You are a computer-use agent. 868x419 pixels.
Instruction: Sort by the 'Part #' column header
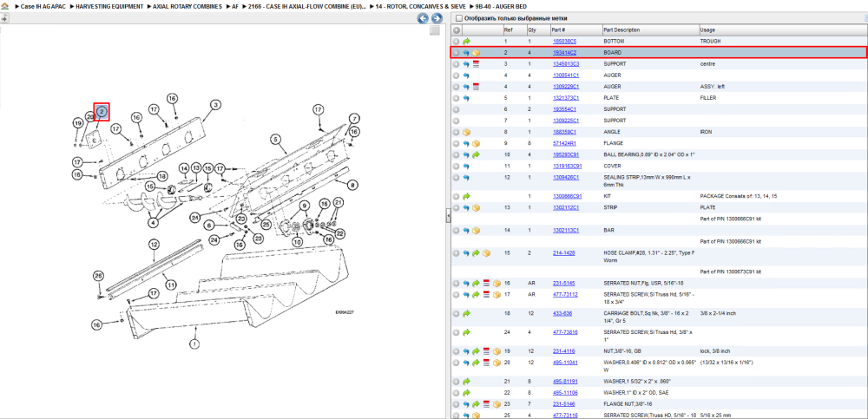558,29
